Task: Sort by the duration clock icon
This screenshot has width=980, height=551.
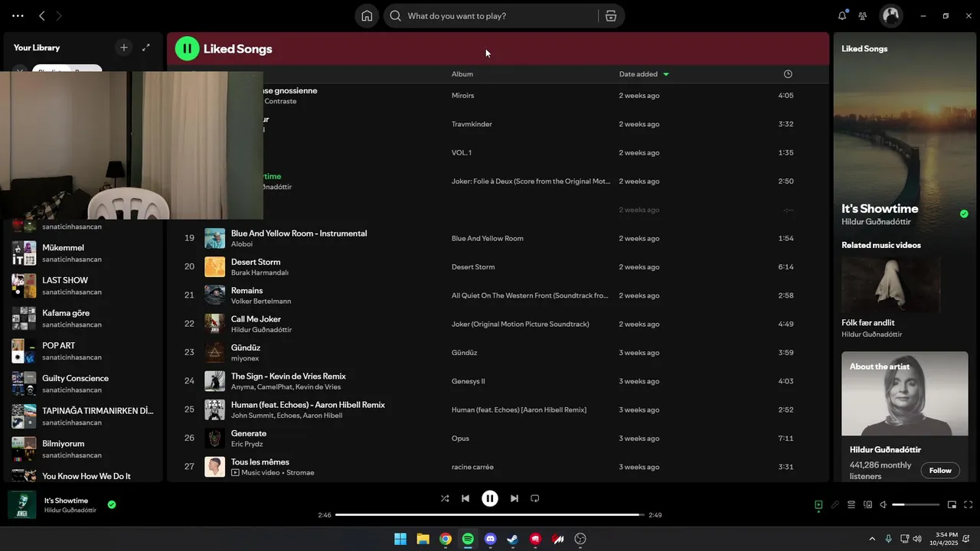Action: pyautogui.click(x=788, y=74)
